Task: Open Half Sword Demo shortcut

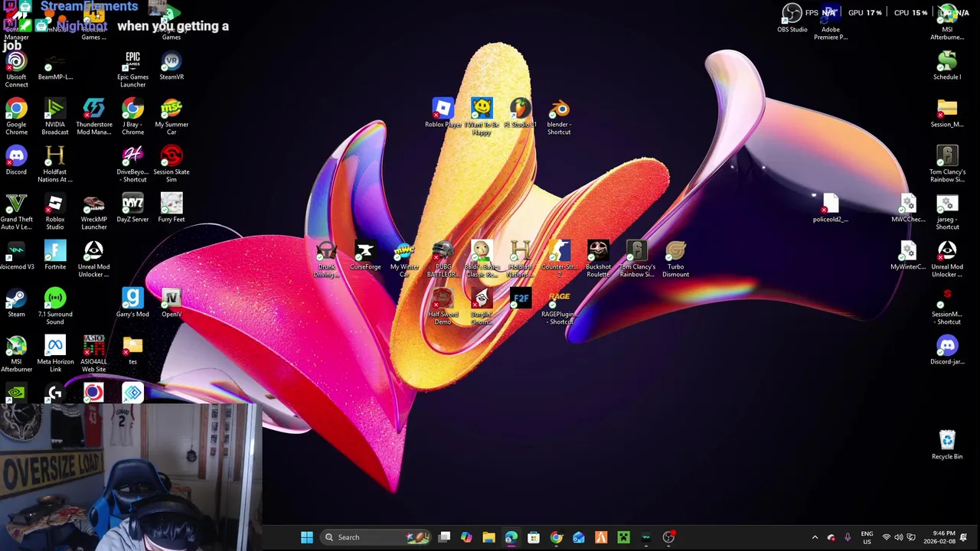Action: point(443,307)
